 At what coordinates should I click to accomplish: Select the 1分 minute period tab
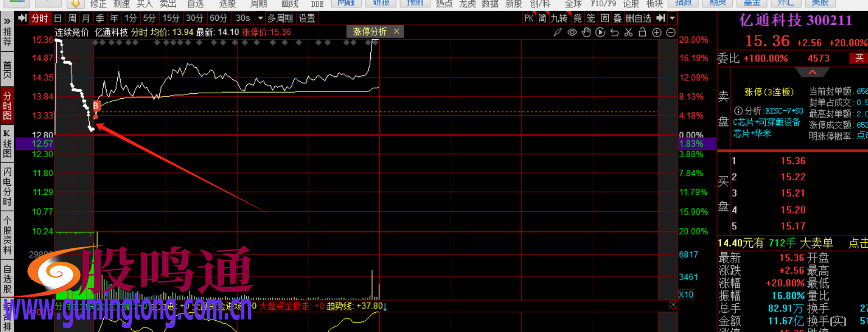pos(131,18)
